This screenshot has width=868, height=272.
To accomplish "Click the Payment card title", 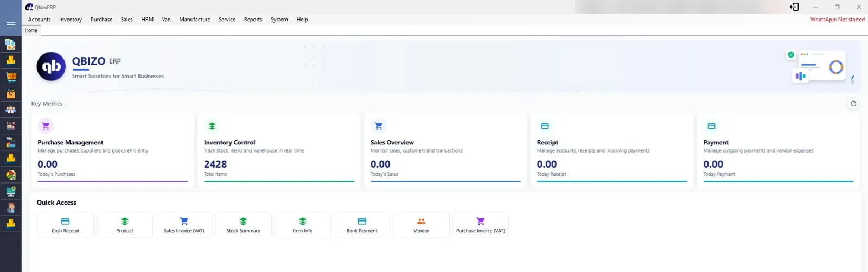I will (x=716, y=143).
